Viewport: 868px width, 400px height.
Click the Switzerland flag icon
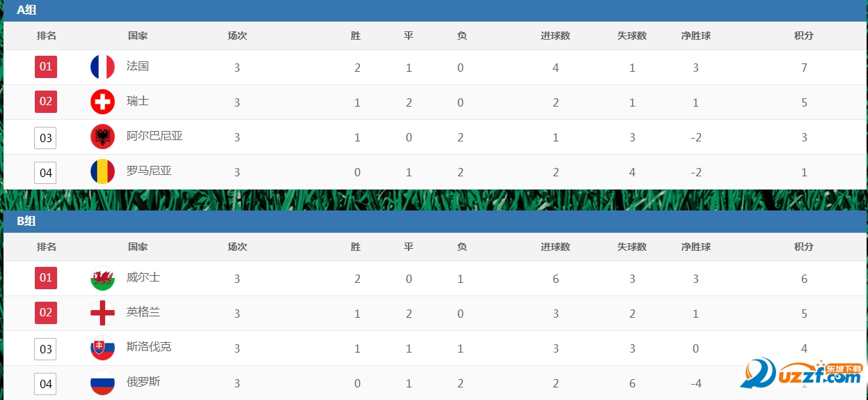tap(102, 102)
